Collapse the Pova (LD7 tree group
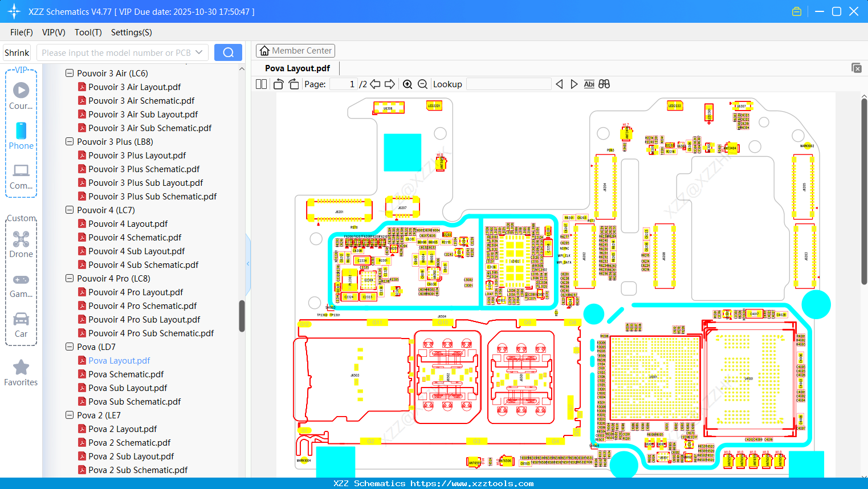This screenshot has height=489, width=868. coord(70,347)
